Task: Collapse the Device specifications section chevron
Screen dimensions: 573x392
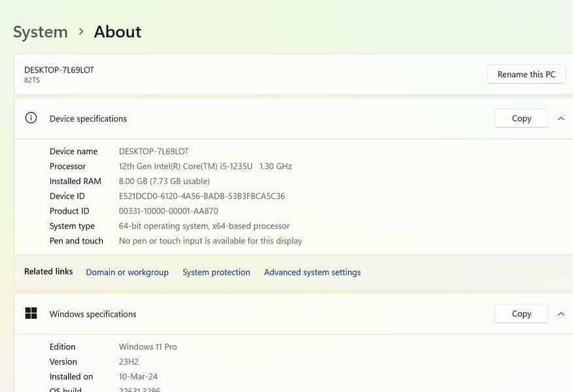Action: click(561, 118)
